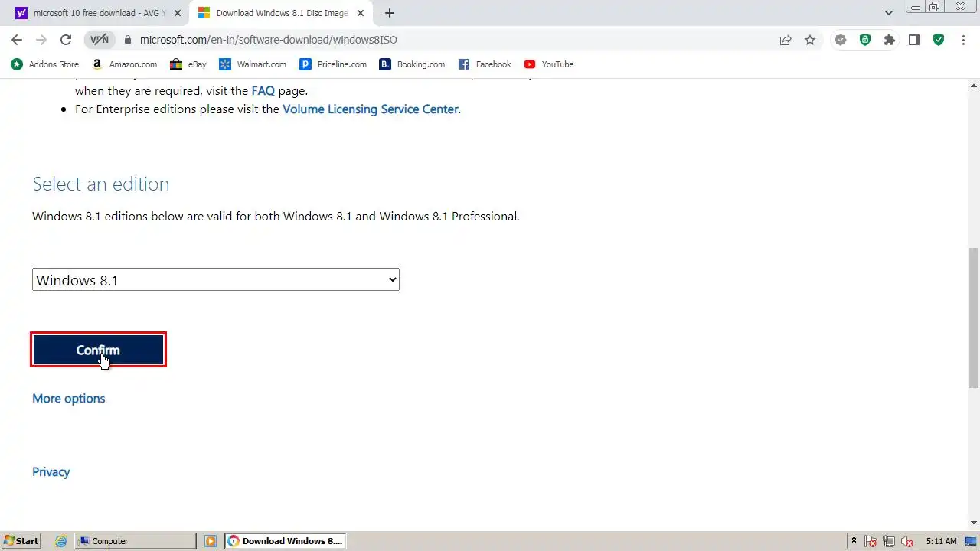Close the microsoft 10 free download tab
This screenshot has width=980, height=551.
pyautogui.click(x=178, y=13)
